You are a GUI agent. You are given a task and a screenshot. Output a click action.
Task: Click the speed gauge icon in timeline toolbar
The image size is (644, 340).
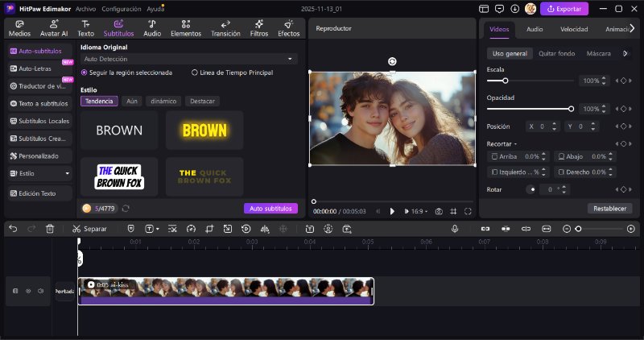(x=191, y=229)
